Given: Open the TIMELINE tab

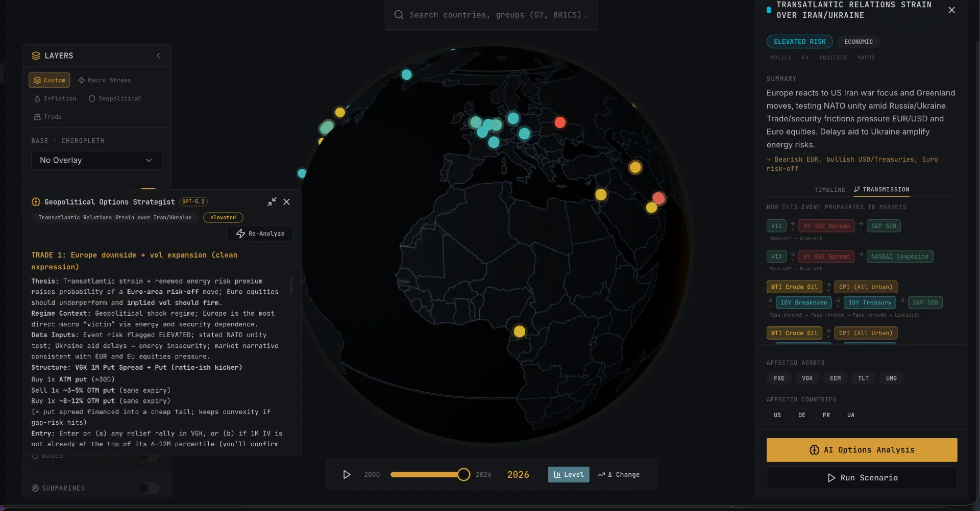Looking at the screenshot, I should 829,190.
